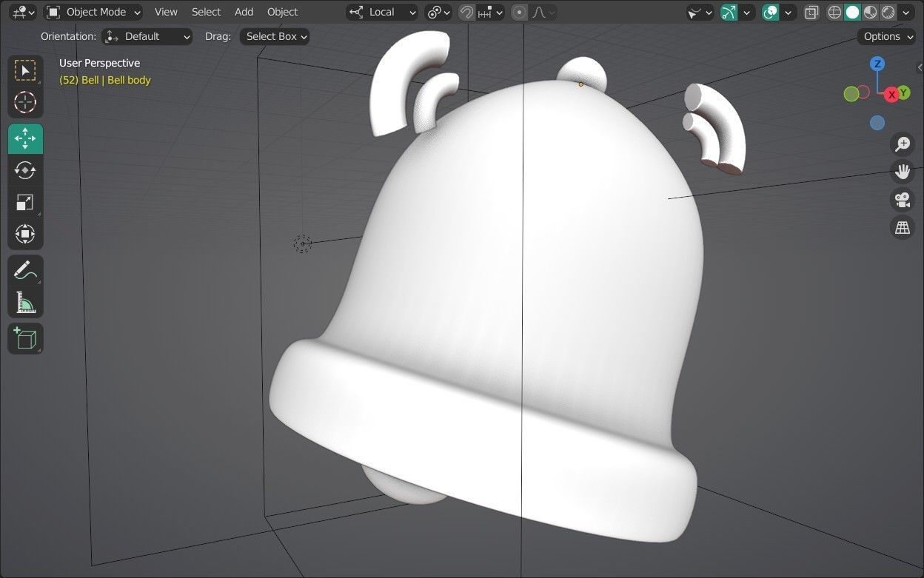Open the Object menu
Viewport: 924px width, 578px height.
click(282, 12)
